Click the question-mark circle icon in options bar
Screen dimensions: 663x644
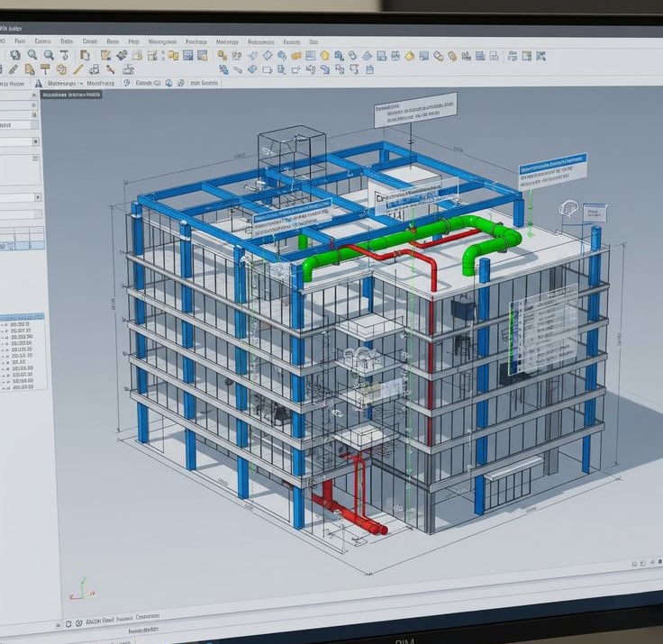pos(126,83)
